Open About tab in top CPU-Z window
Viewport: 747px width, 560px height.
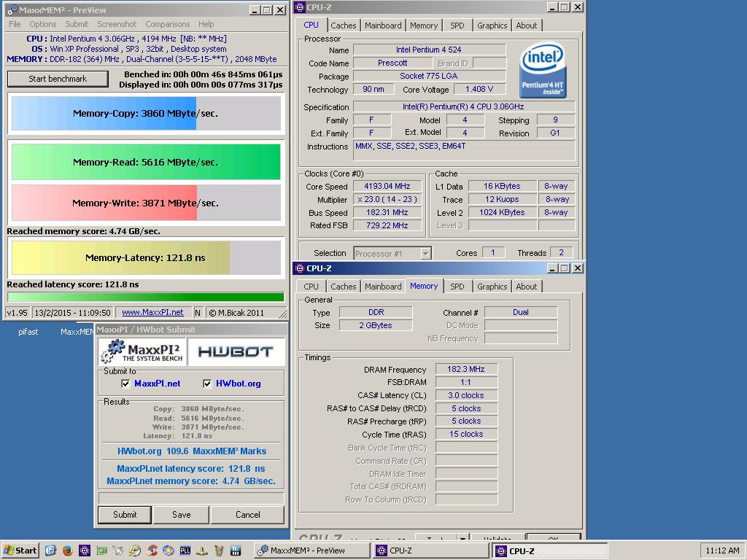point(527,26)
